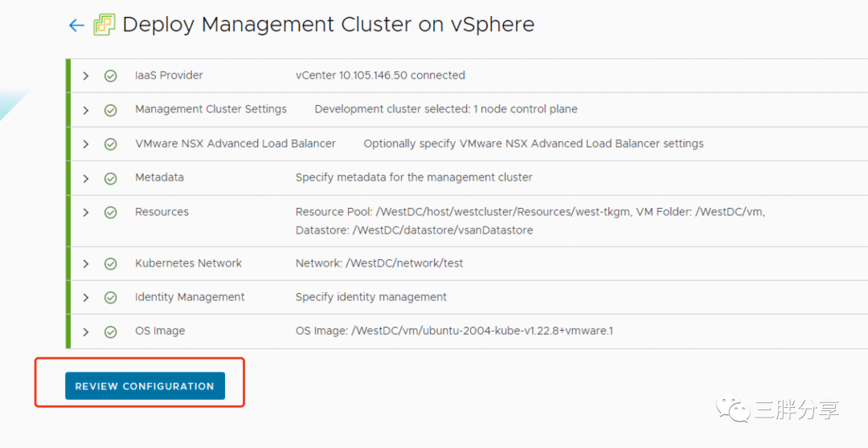Expand the Metadata section
Viewport: 868px width, 448px height.
pos(86,178)
